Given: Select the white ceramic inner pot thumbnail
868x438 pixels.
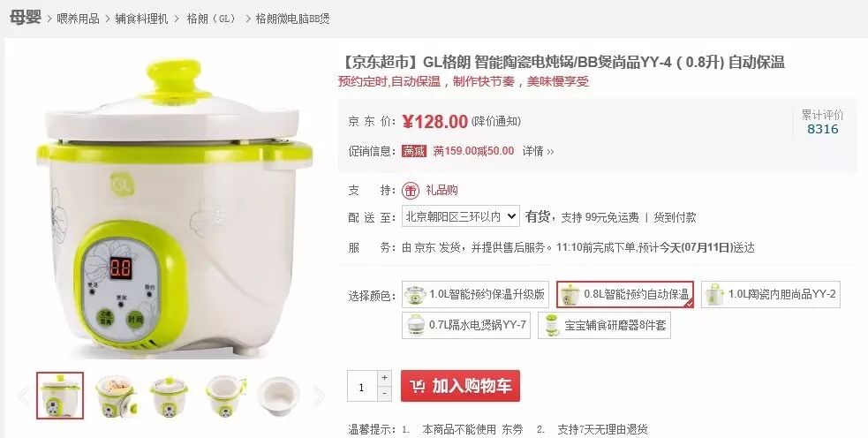Looking at the screenshot, I should click(278, 396).
